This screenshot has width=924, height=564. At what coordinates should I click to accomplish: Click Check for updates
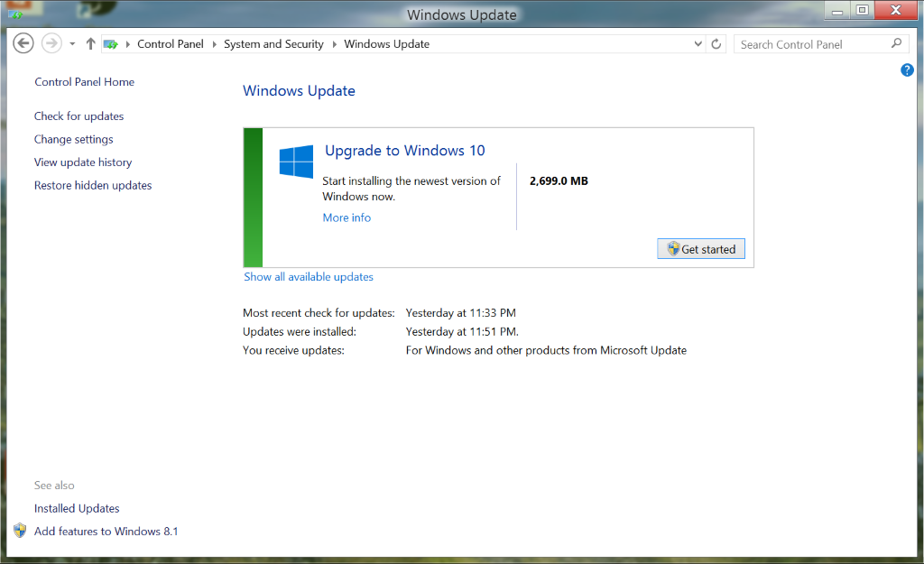(x=79, y=116)
